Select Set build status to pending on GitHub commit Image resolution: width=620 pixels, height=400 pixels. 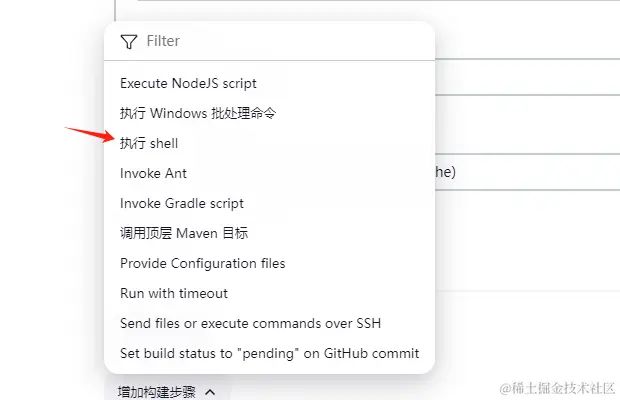(x=269, y=353)
